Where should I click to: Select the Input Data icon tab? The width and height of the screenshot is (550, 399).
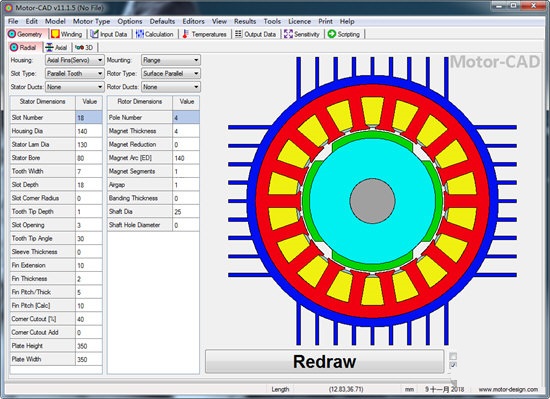click(109, 34)
